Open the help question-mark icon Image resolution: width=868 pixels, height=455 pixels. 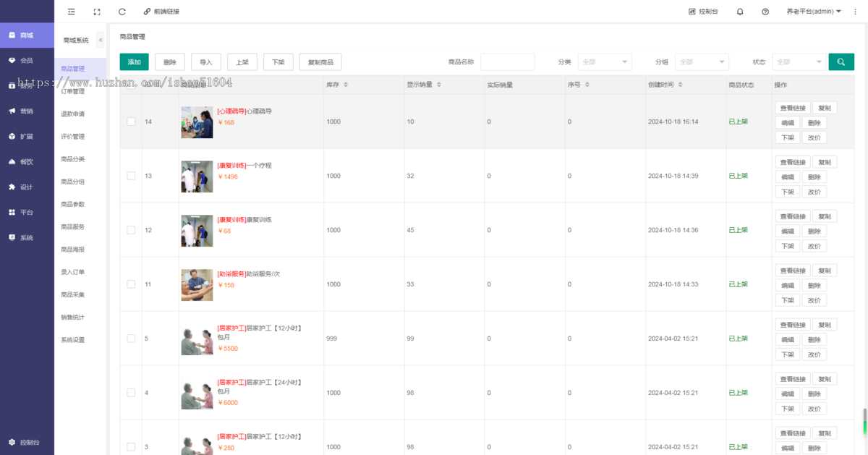point(765,12)
